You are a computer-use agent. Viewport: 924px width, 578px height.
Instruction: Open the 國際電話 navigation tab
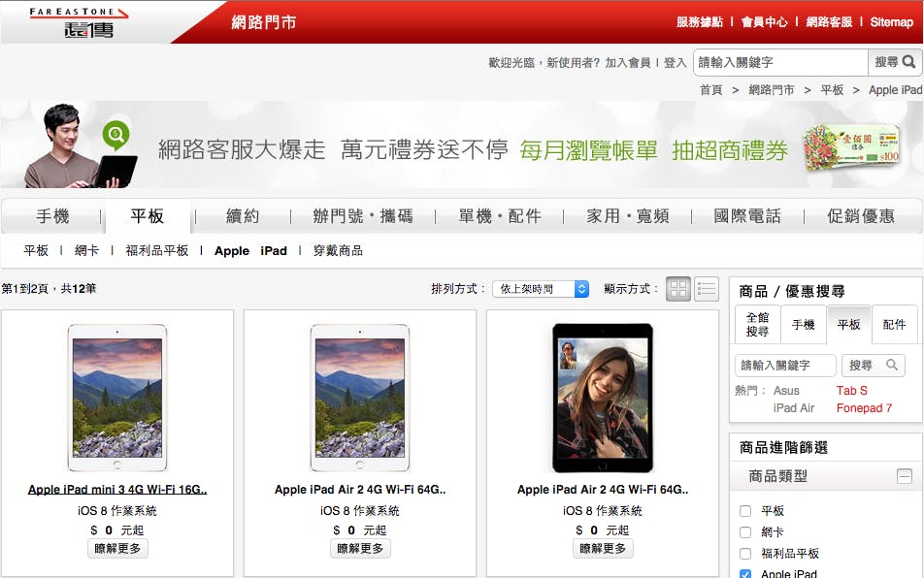[x=747, y=216]
